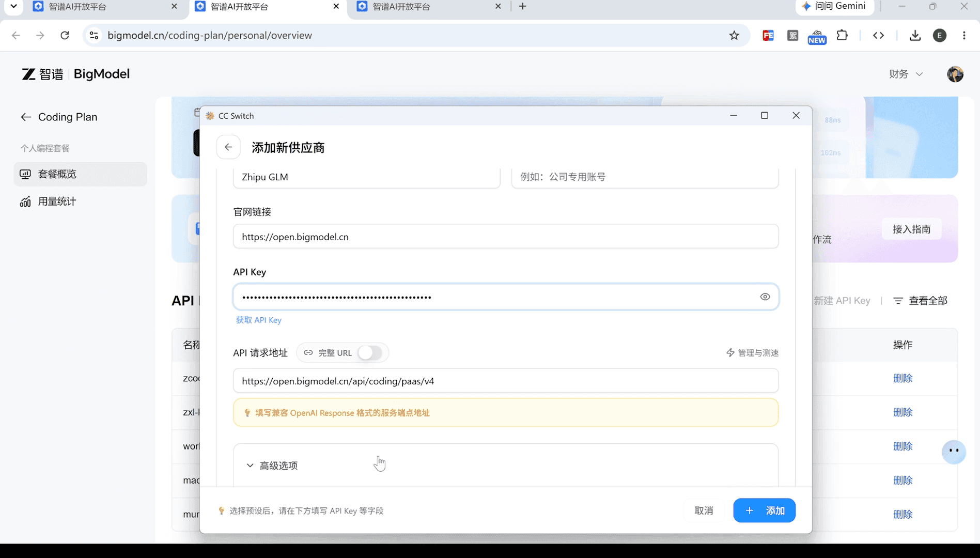Bookmark this page with star icon
The image size is (980, 558).
734,35
